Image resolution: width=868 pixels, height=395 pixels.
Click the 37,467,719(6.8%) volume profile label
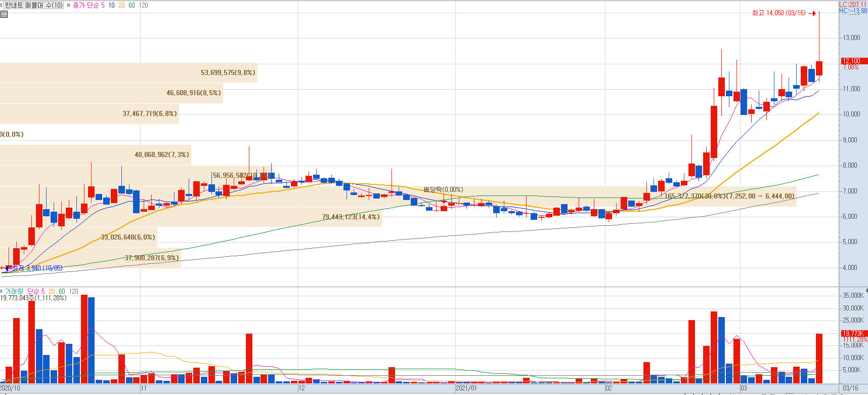click(150, 113)
